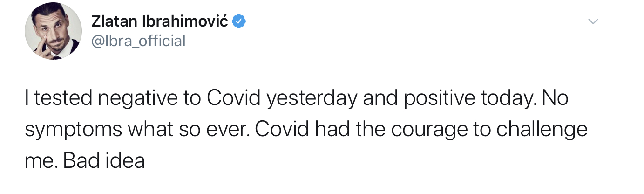Viewport: 644px width, 194px height.
Task: Click the word "challenge" in the tweet
Action: click(x=542, y=130)
